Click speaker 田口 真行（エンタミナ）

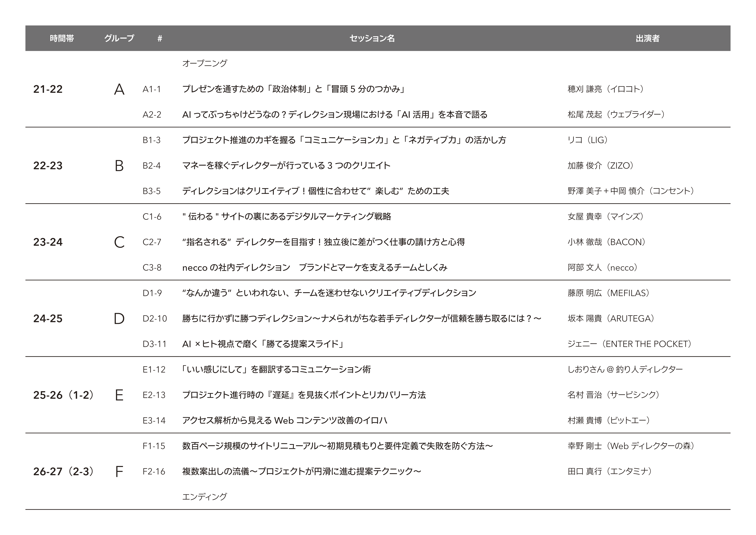610,471
